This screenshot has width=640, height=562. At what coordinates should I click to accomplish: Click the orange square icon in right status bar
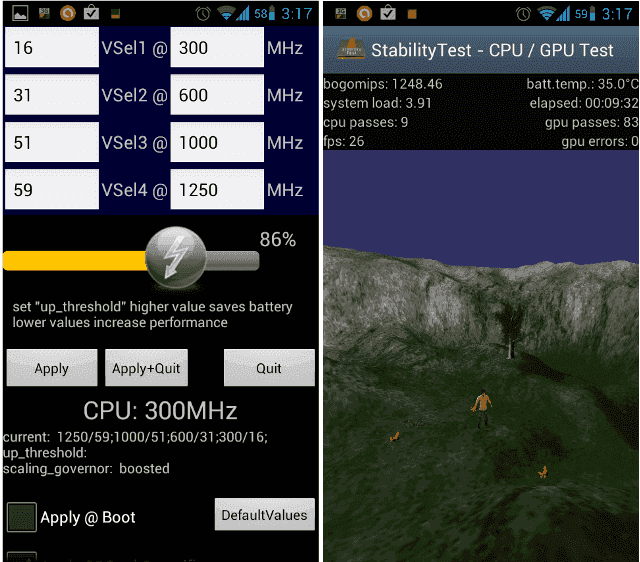(x=412, y=14)
